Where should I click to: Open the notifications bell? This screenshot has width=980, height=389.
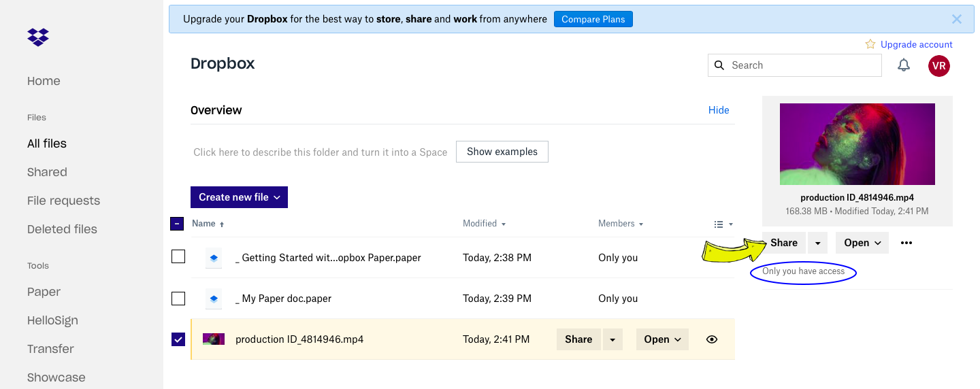click(904, 65)
